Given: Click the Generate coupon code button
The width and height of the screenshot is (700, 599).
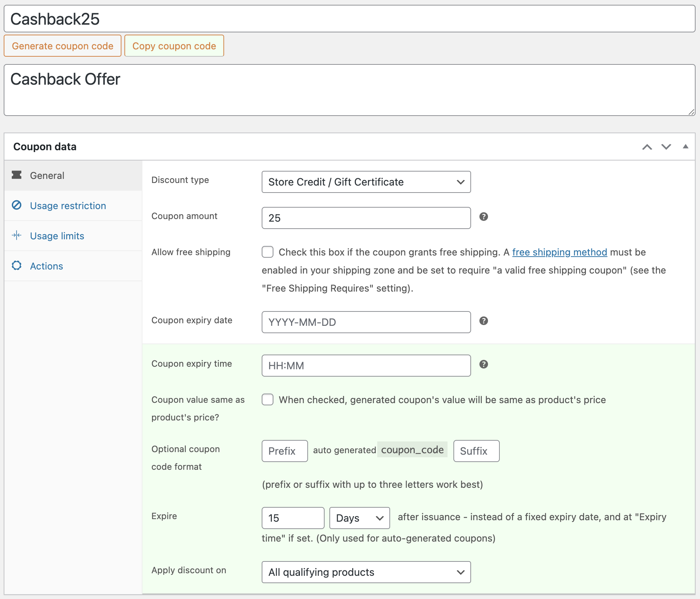Looking at the screenshot, I should point(63,46).
